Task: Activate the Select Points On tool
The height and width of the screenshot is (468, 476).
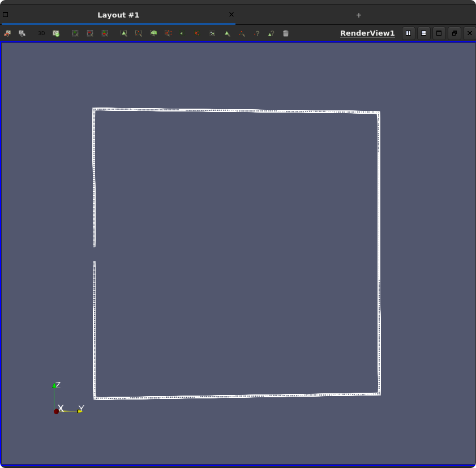Action: [139, 33]
